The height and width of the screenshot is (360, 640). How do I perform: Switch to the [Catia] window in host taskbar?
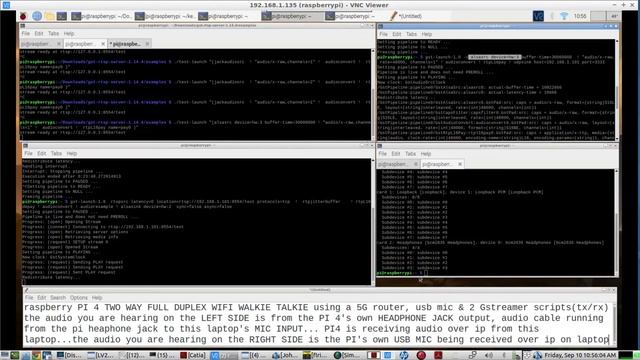193,356
